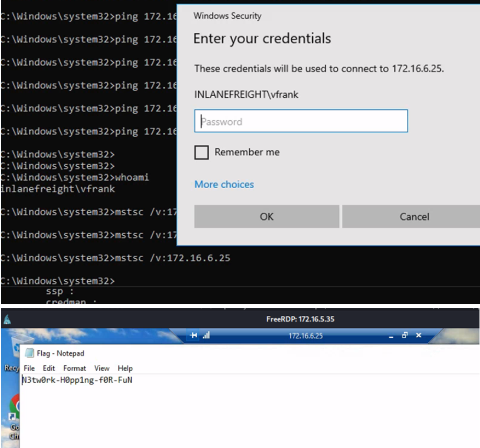Viewport: 480px width, 448px height.
Task: Click the Notepad icon in the Flag title bar
Action: (x=30, y=353)
